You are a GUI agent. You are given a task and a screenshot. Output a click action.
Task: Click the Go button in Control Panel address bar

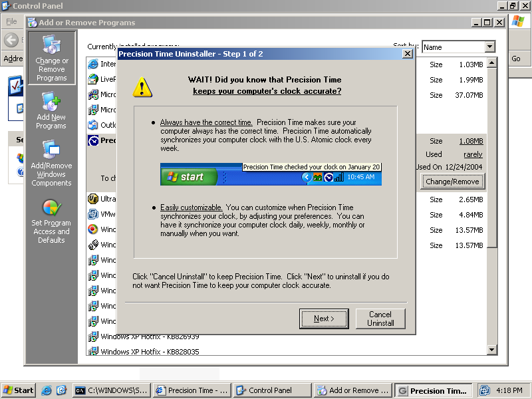tap(516, 59)
